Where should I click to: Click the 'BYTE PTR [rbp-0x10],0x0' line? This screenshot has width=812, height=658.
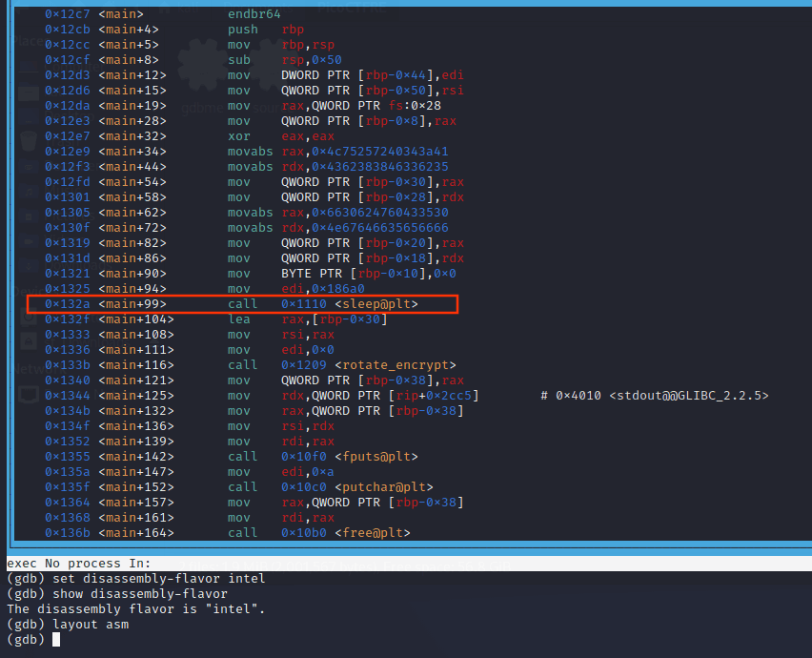pos(251,274)
